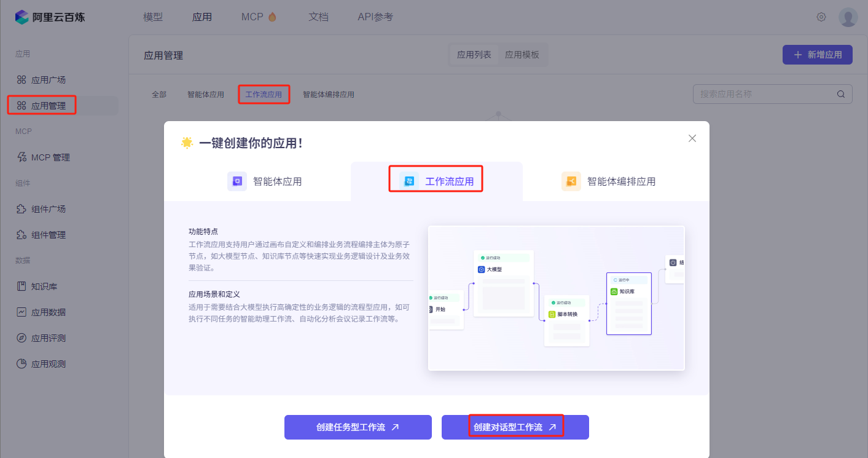Click the 一键创建你的应用! dialog title
Screen dimensions: 868x458
[250, 143]
